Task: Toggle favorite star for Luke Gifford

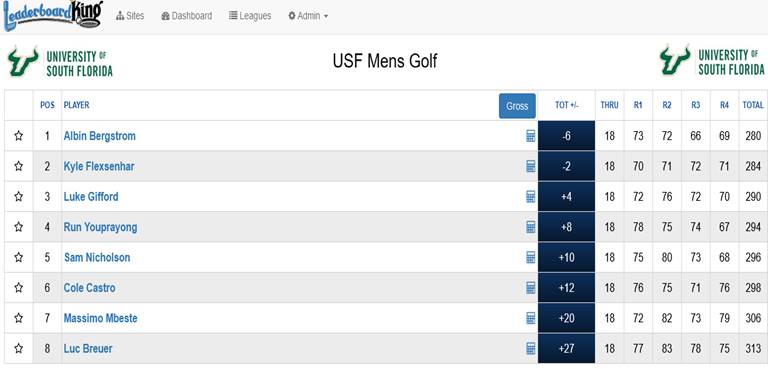Action: (x=19, y=197)
